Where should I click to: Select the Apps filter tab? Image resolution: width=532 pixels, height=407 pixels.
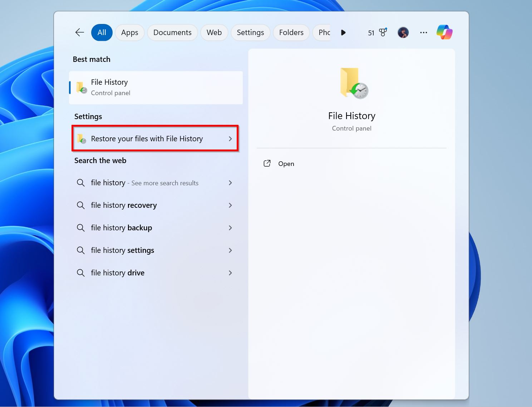(x=129, y=32)
